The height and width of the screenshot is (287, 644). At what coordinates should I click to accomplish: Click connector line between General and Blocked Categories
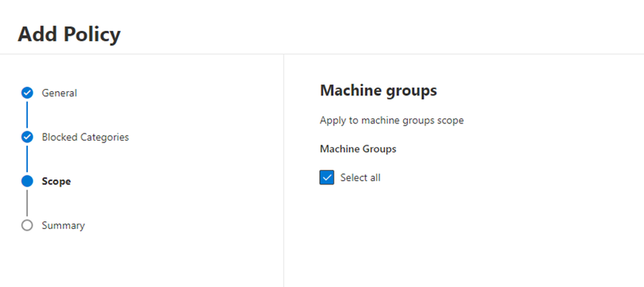click(27, 115)
